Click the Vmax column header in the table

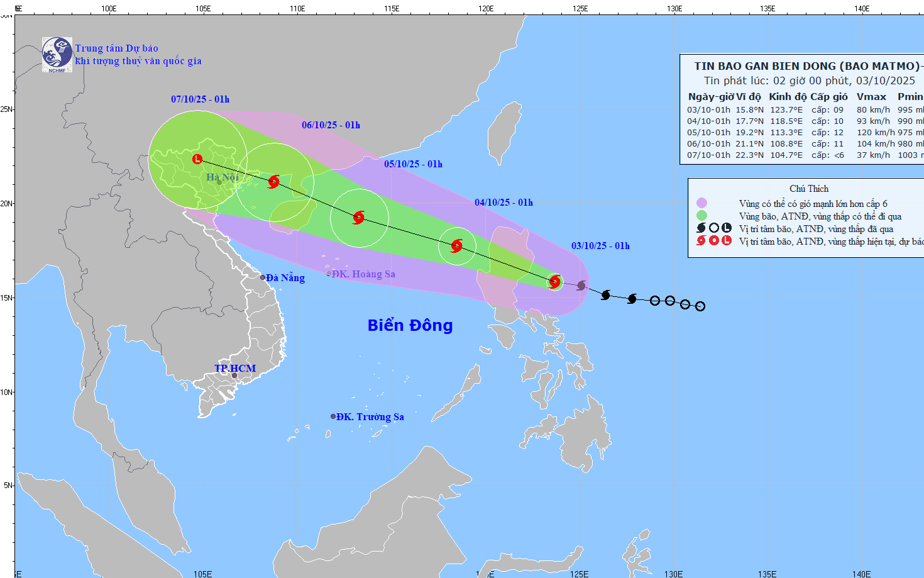(871, 96)
